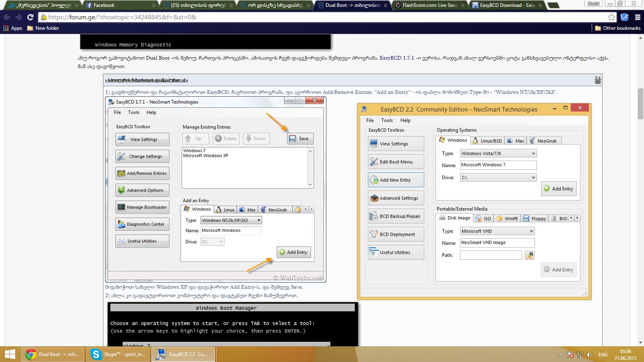Viewport: 644px width, 362px height.
Task: Open the Type dropdown showing Microsoft VHD
Action: pyautogui.click(x=497, y=231)
